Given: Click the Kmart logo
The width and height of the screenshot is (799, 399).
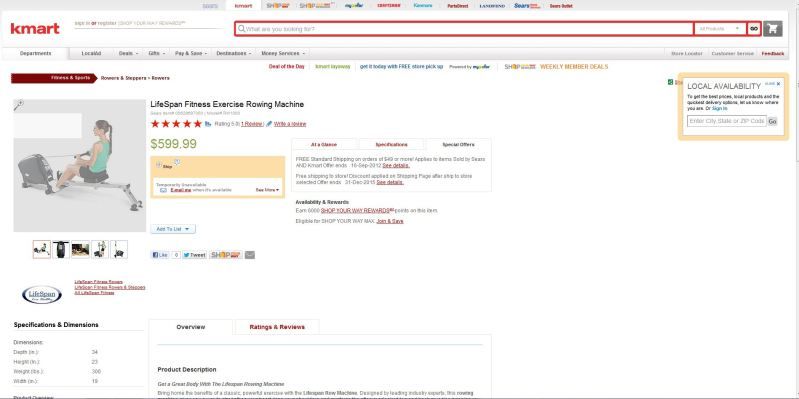Looking at the screenshot, I should (x=35, y=29).
